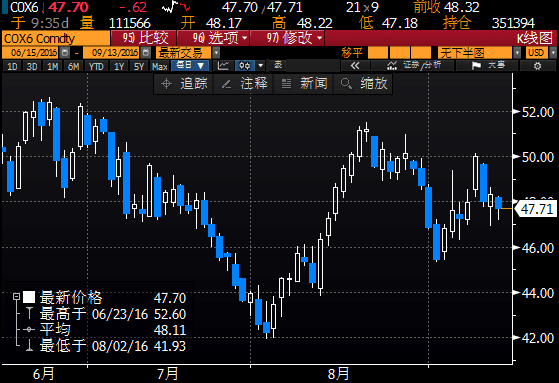Screen dimensions: 559x383
Task: Click the table view icon (表)
Action: (278, 66)
